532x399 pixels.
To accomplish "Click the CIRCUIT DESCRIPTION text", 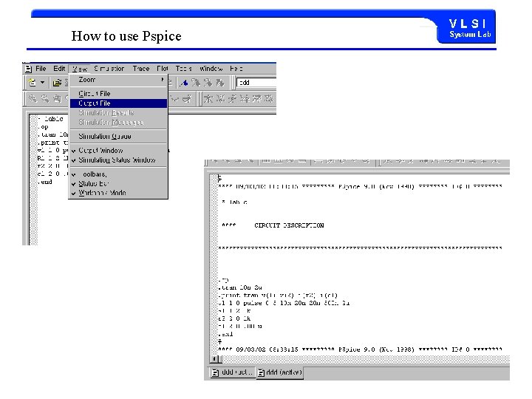I will coord(289,225).
